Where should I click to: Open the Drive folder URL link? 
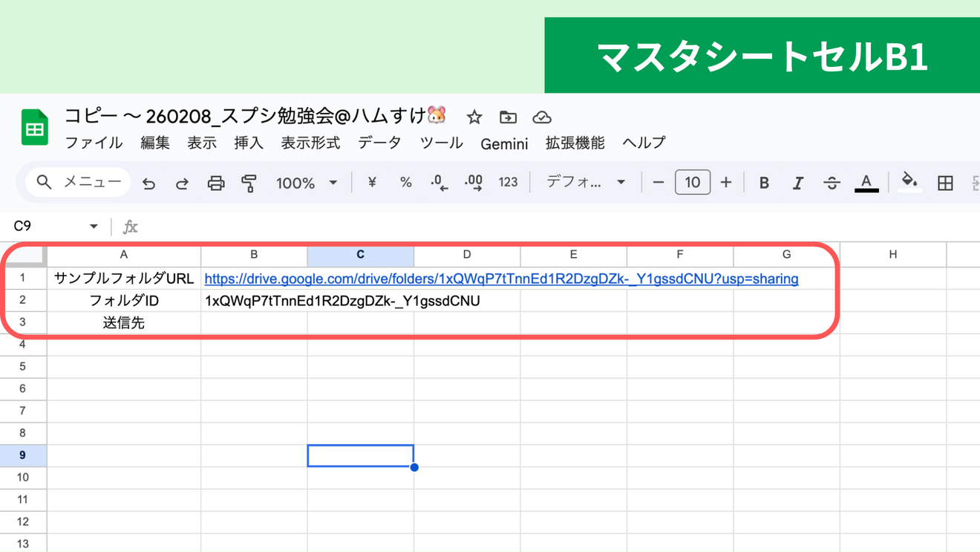(501, 279)
